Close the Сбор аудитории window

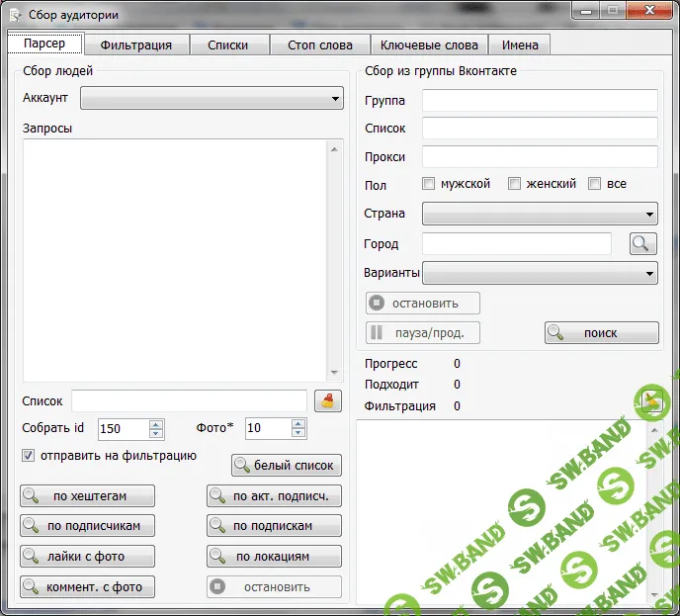[x=649, y=11]
